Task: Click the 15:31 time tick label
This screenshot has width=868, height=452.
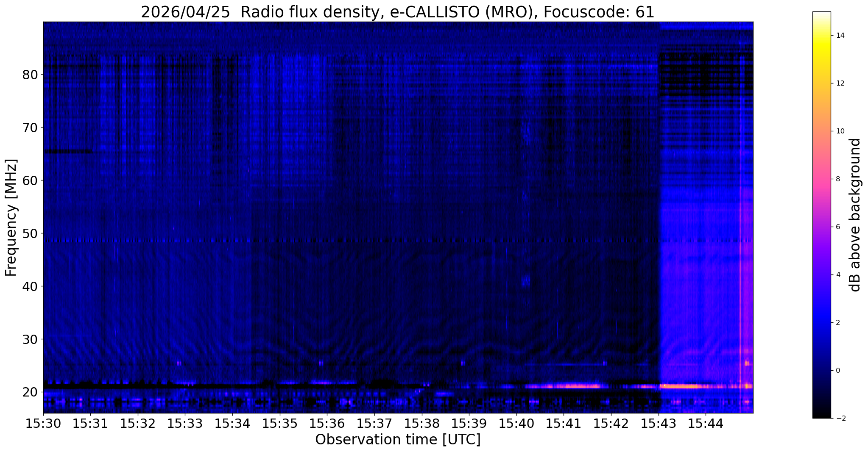Action: (90, 424)
